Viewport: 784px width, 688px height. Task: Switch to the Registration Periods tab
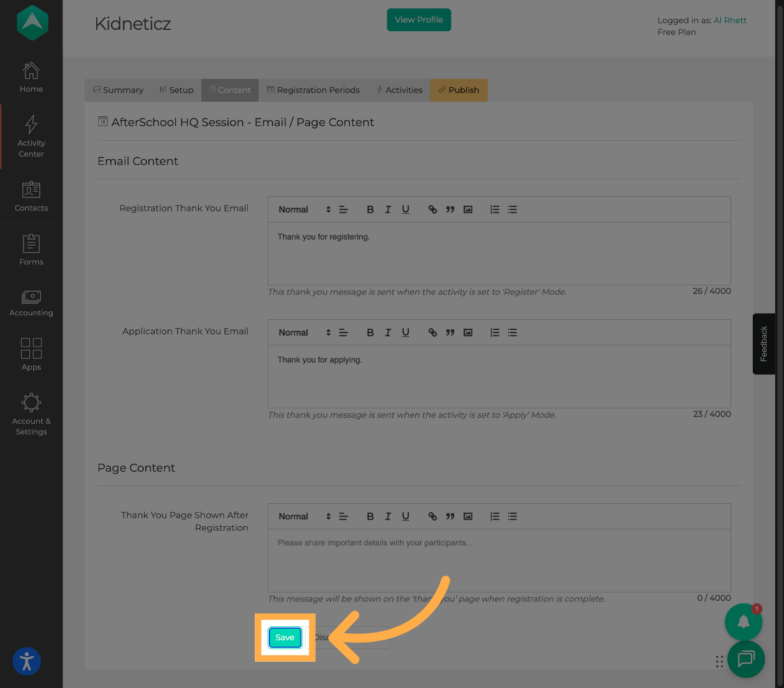pos(313,90)
